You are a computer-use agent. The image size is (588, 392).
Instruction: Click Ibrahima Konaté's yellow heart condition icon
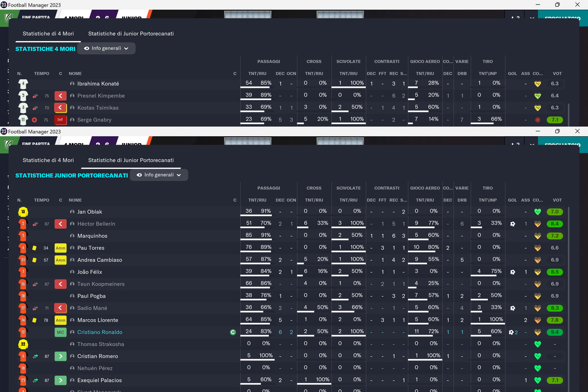pos(538,84)
